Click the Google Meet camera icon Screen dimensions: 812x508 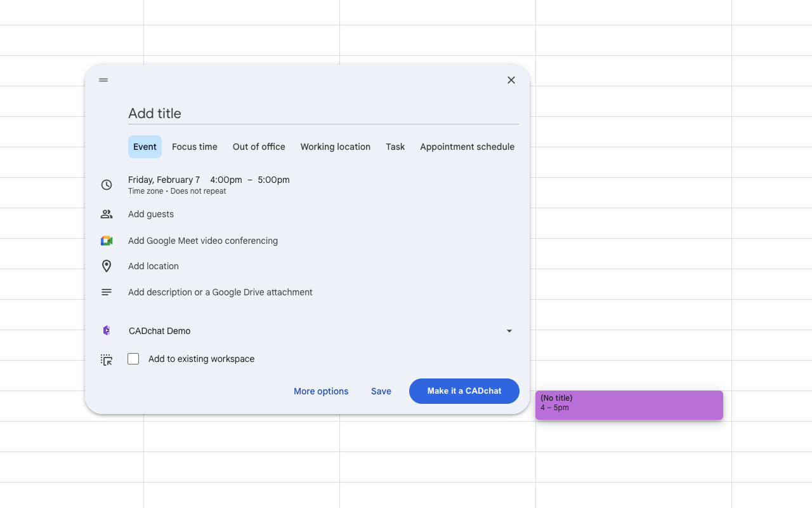coord(107,241)
